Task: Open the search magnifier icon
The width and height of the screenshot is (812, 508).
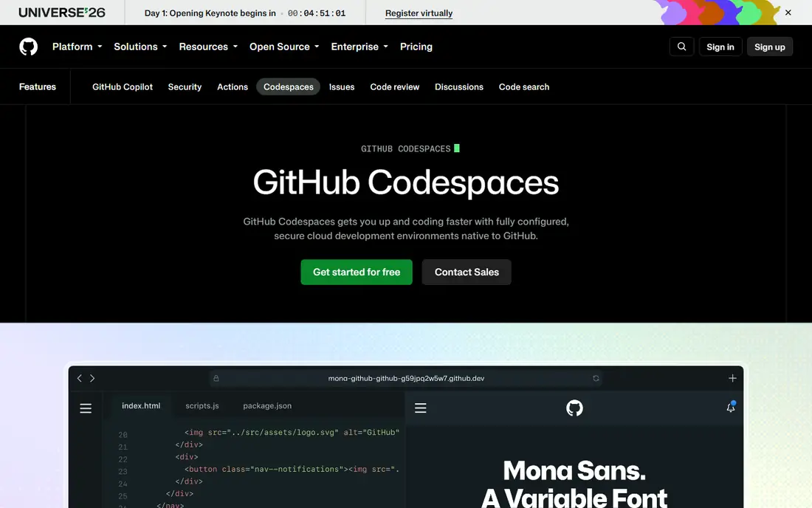Action: (x=681, y=47)
